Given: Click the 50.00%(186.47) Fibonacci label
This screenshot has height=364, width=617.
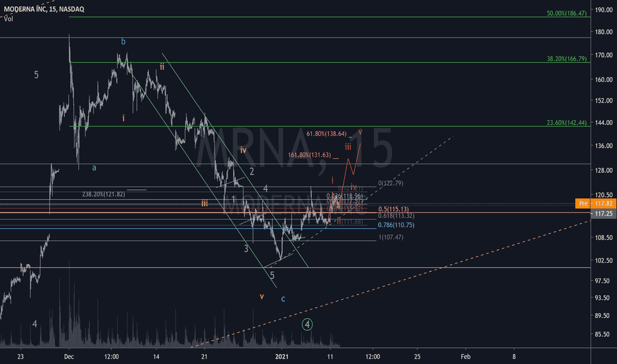Looking at the screenshot, I should [x=566, y=13].
